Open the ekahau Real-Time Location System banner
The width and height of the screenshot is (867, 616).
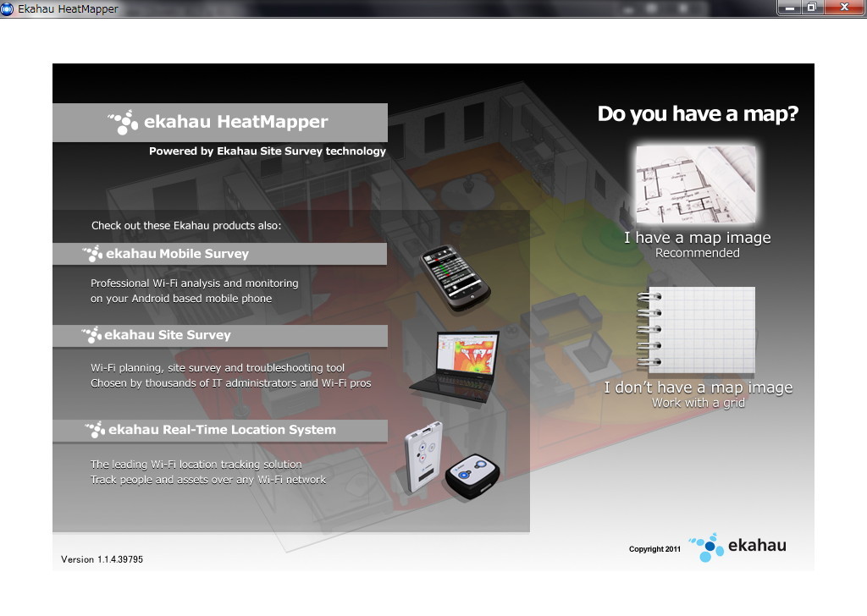(220, 430)
